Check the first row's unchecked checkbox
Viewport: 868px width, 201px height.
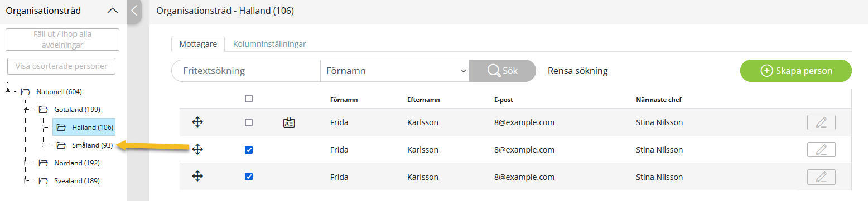click(249, 122)
